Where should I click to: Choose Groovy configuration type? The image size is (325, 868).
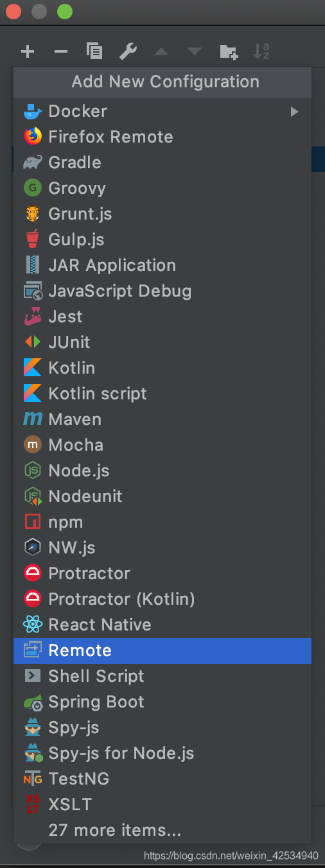(162, 188)
